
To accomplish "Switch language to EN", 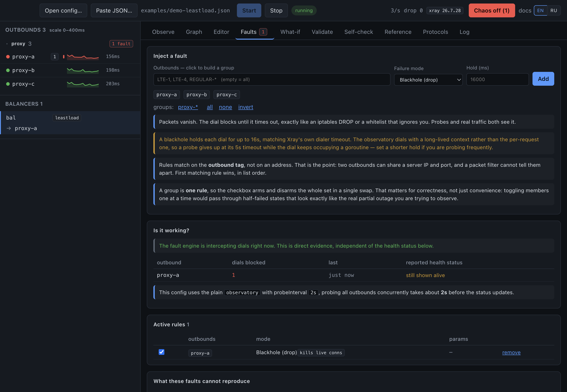I will [540, 11].
